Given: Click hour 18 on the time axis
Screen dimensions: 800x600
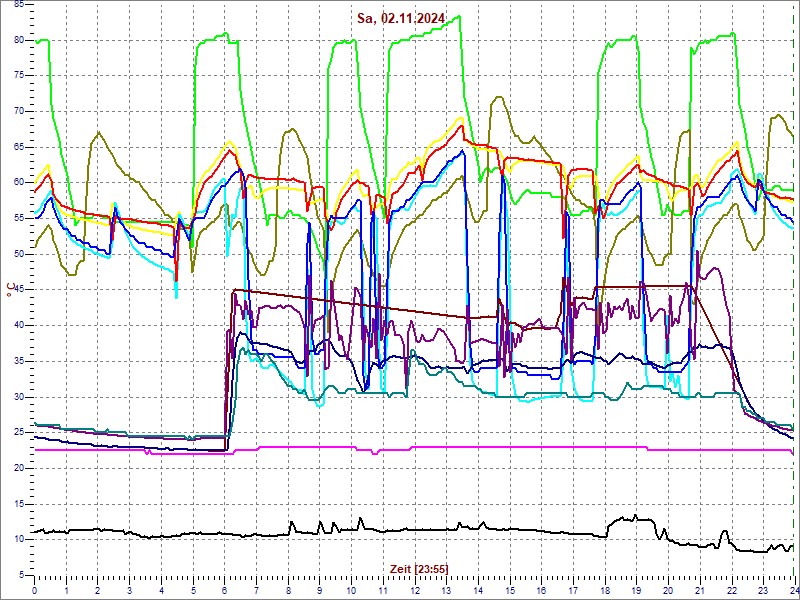Looking at the screenshot, I should click(x=605, y=589).
